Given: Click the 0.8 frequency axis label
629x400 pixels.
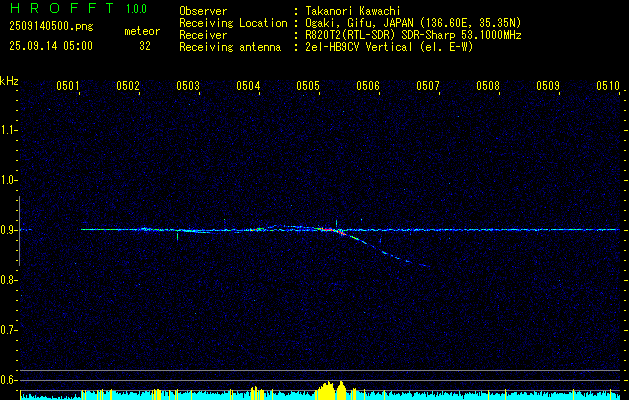Looking at the screenshot, I should 8,280.
